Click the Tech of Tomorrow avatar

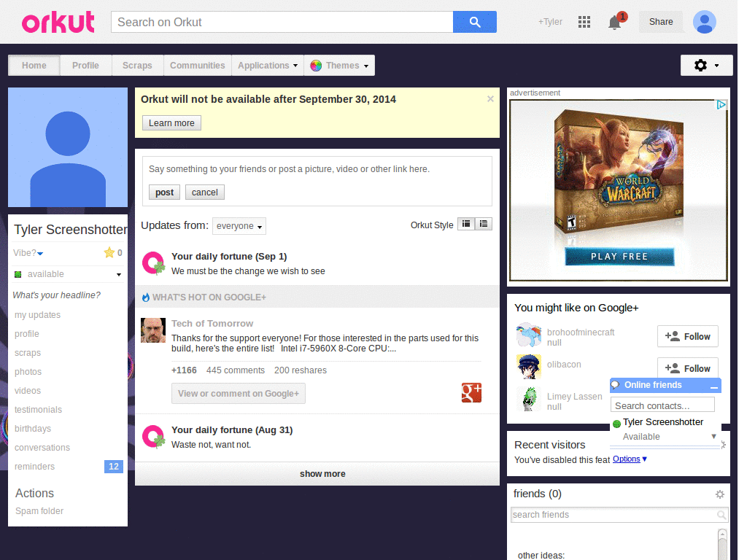click(x=153, y=330)
